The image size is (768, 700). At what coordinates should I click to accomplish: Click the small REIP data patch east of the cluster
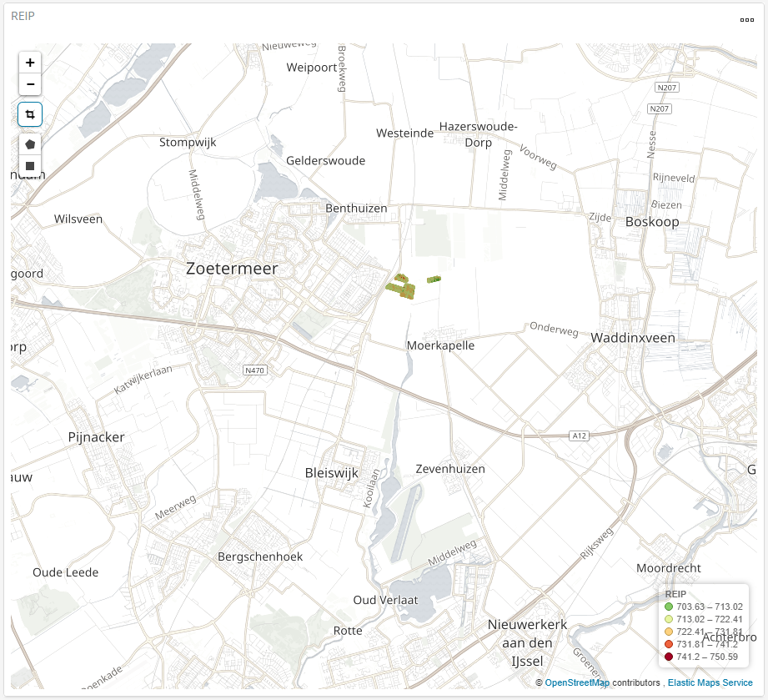[x=434, y=279]
